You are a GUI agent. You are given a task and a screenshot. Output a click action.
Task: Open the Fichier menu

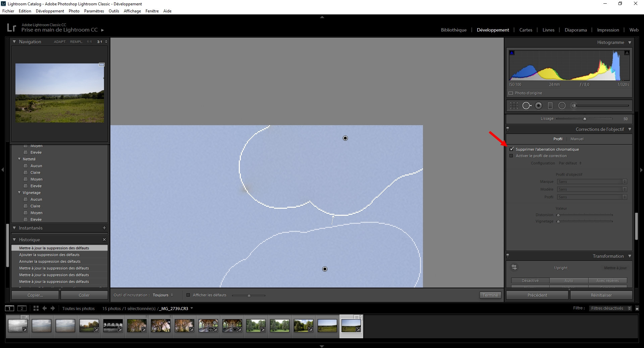[x=8, y=11]
